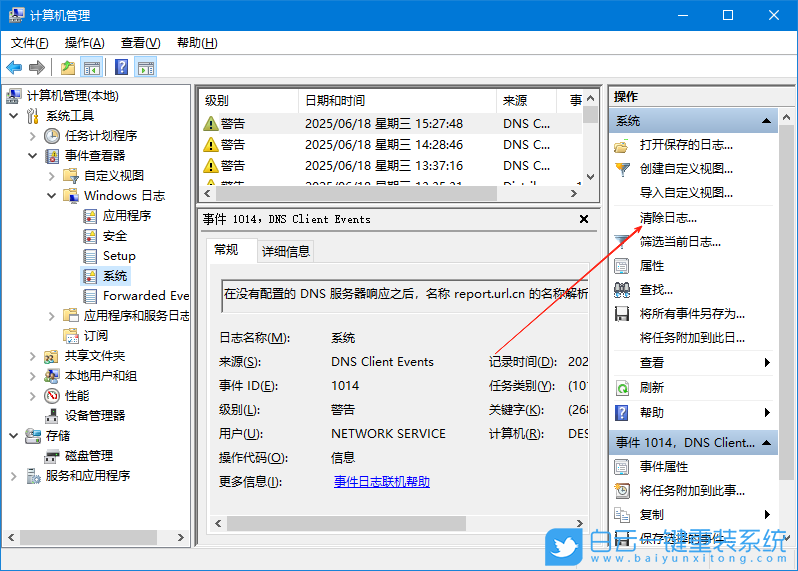The height and width of the screenshot is (571, 798).
Task: Expand the 服务和应用程序 tree node
Action: click(x=14, y=476)
